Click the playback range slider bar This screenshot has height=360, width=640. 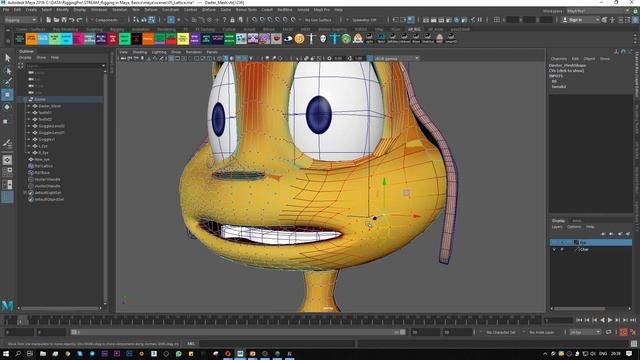pos(238,332)
